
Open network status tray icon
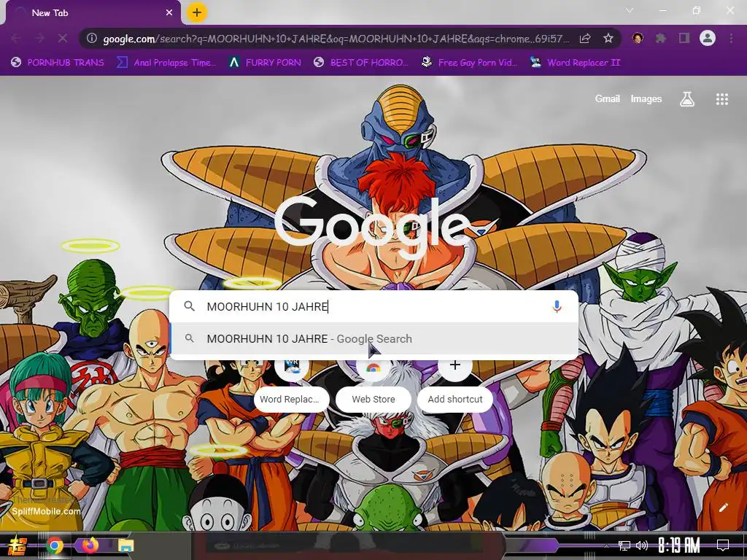point(624,545)
